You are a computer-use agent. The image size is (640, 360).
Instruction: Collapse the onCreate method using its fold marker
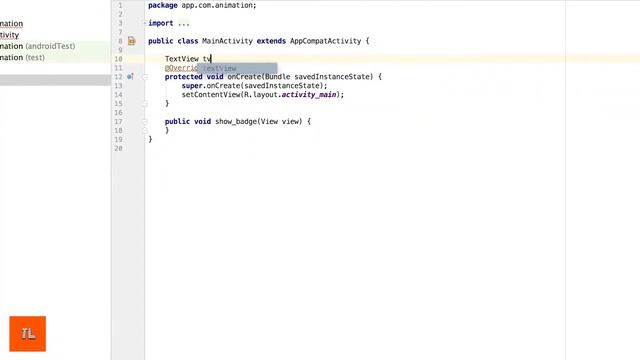pos(145,77)
